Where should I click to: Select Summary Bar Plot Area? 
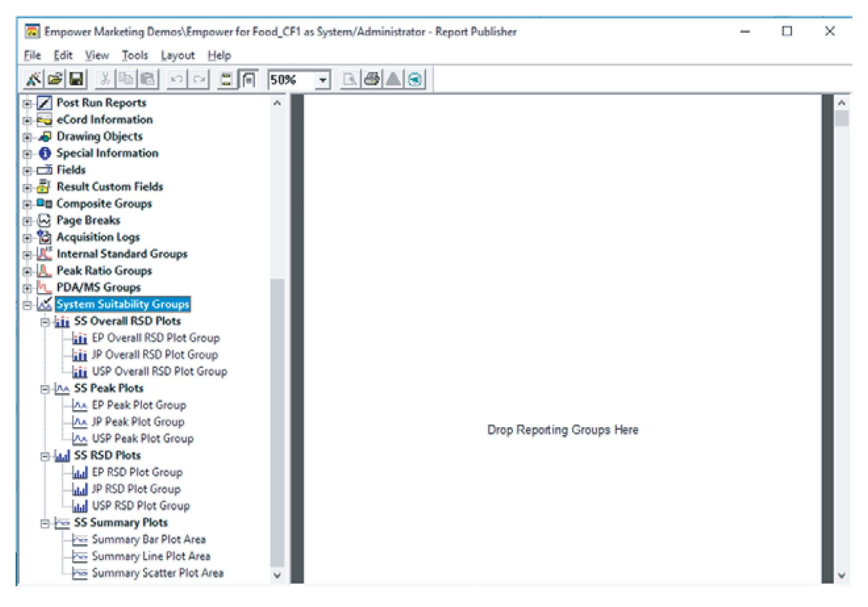149,540
